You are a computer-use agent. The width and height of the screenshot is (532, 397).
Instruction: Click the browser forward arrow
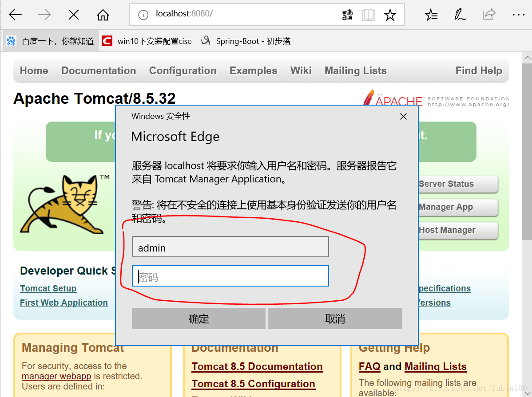click(x=44, y=15)
